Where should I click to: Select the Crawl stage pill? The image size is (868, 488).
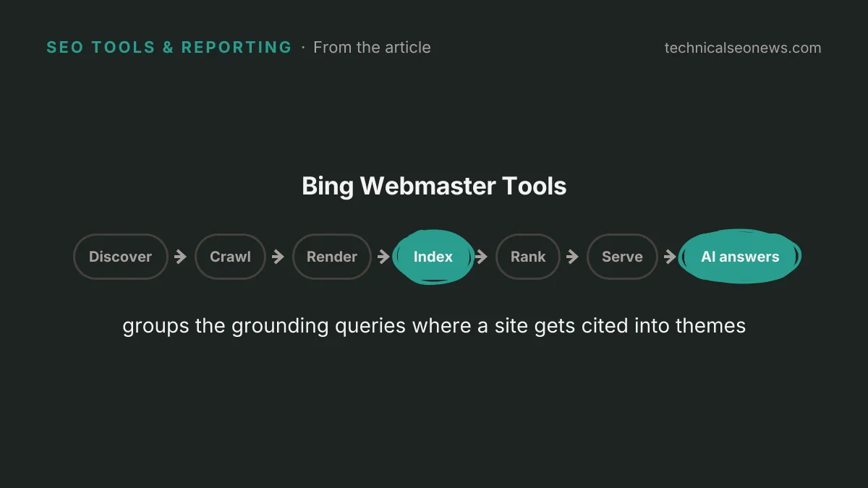pos(230,257)
